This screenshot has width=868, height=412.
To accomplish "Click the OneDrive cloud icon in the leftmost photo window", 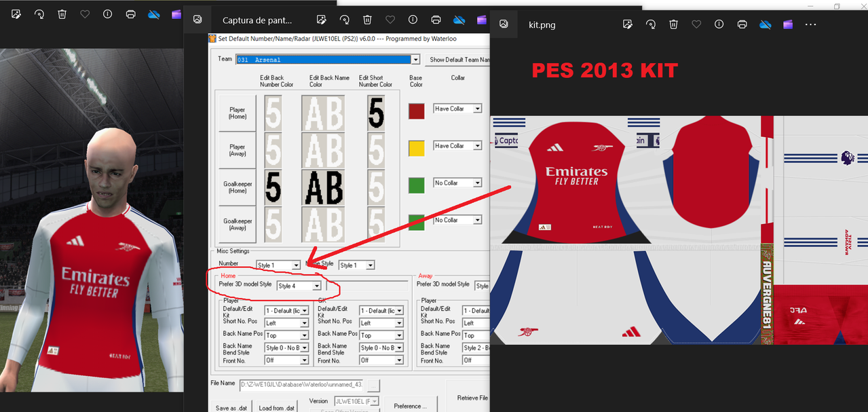I will pyautogui.click(x=154, y=14).
